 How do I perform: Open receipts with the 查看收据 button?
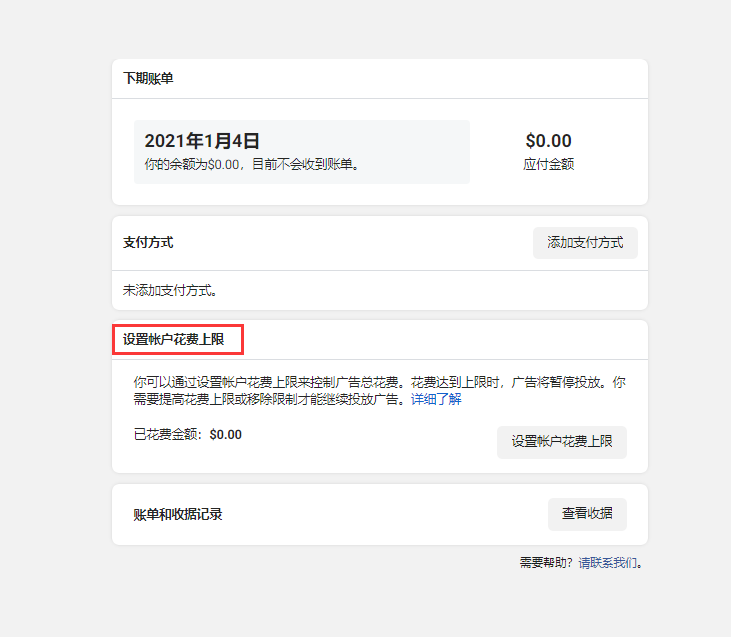coord(587,514)
